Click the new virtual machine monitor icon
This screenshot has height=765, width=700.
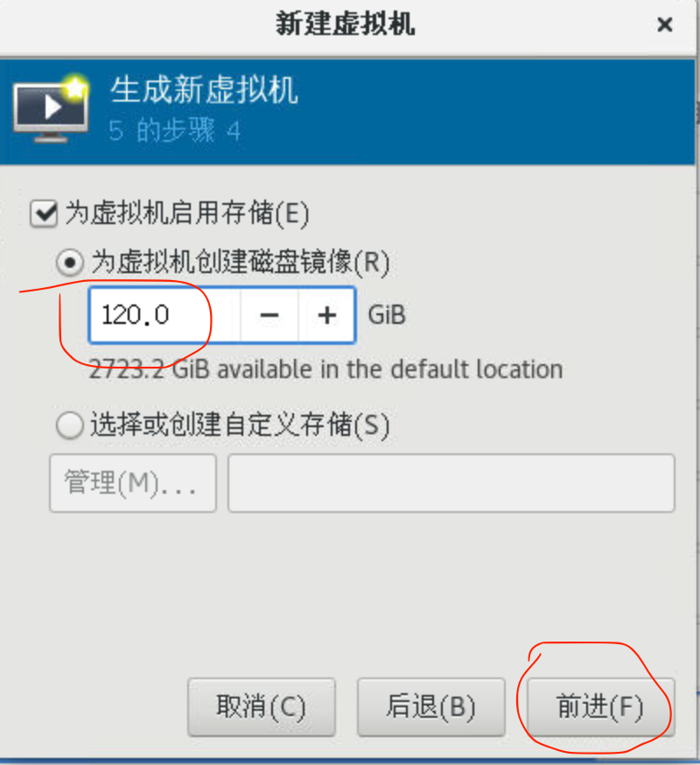coord(52,109)
